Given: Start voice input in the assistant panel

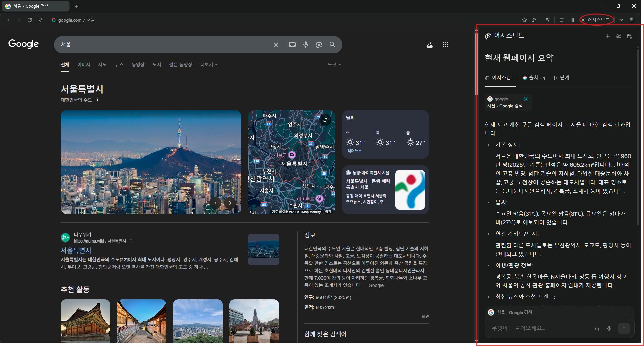Looking at the screenshot, I should 609,328.
